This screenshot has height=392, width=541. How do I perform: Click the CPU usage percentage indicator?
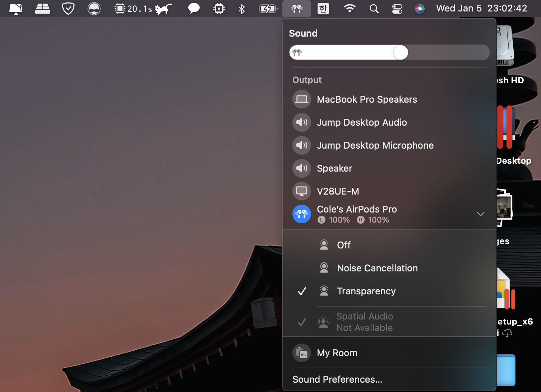point(134,9)
